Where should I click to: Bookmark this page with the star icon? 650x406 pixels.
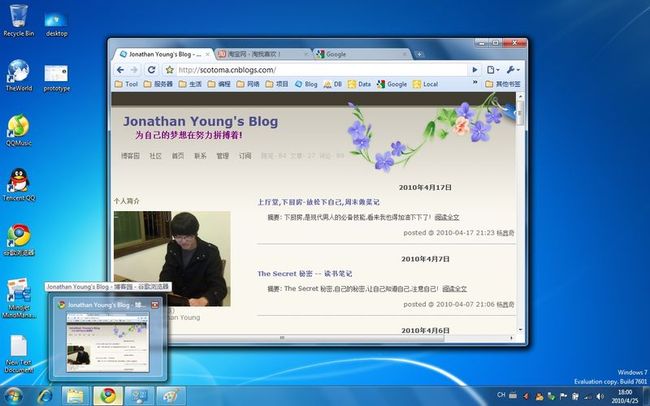click(x=169, y=70)
